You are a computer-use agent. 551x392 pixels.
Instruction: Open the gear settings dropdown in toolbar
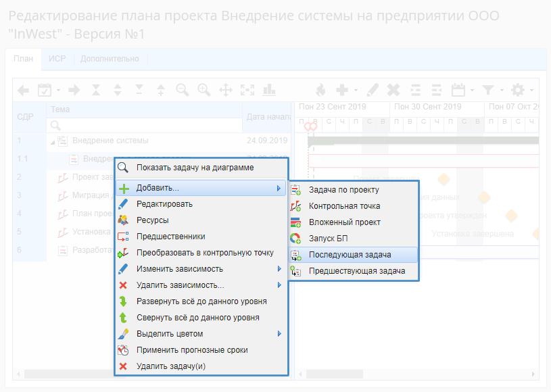[522, 89]
